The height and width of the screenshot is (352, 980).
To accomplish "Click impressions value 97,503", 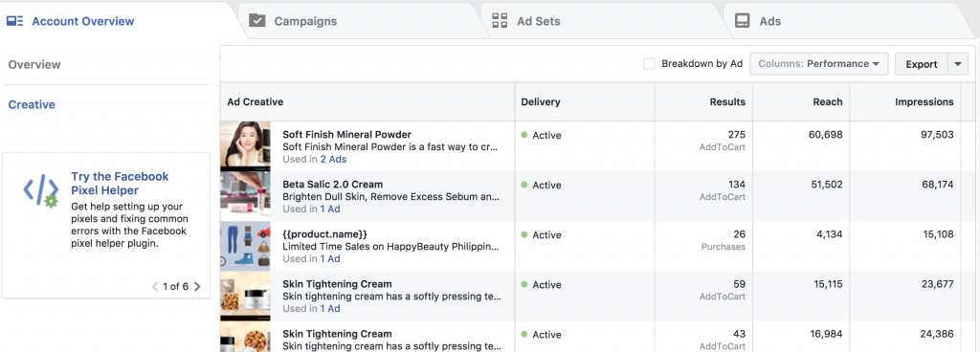I will pyautogui.click(x=937, y=135).
